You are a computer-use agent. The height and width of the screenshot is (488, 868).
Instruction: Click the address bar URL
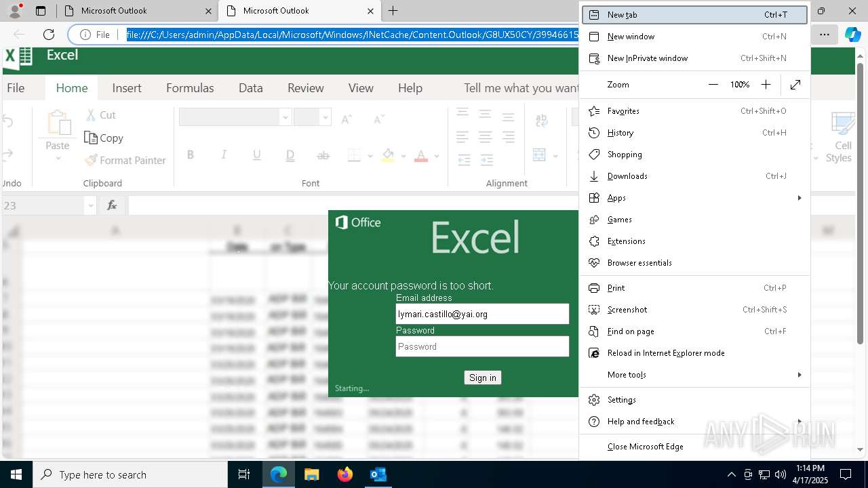tap(352, 35)
